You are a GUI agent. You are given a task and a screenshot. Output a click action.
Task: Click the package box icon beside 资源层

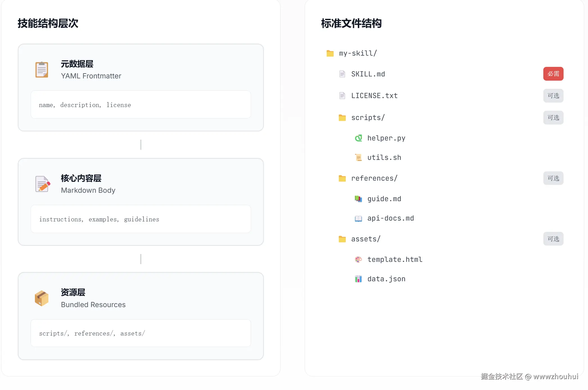42,298
